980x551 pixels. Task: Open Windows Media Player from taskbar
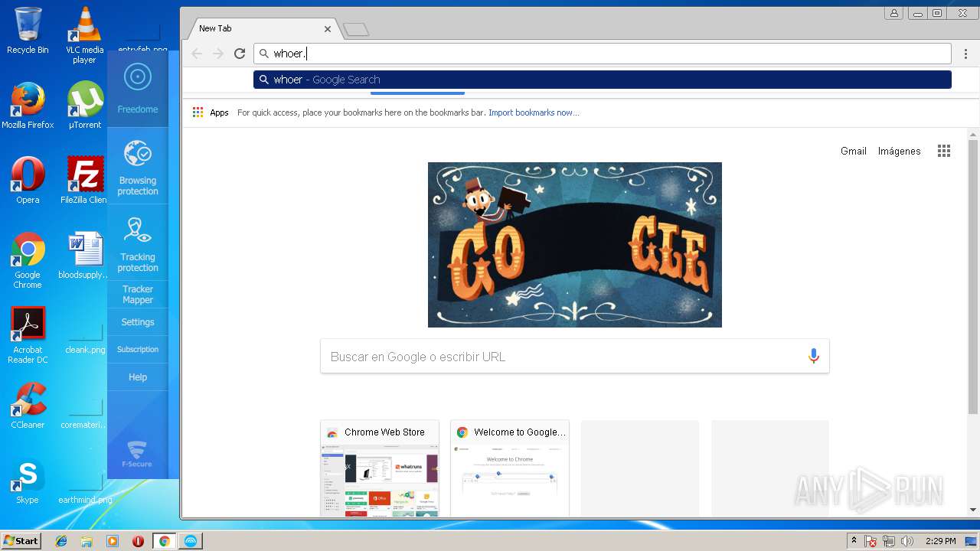pyautogui.click(x=113, y=541)
